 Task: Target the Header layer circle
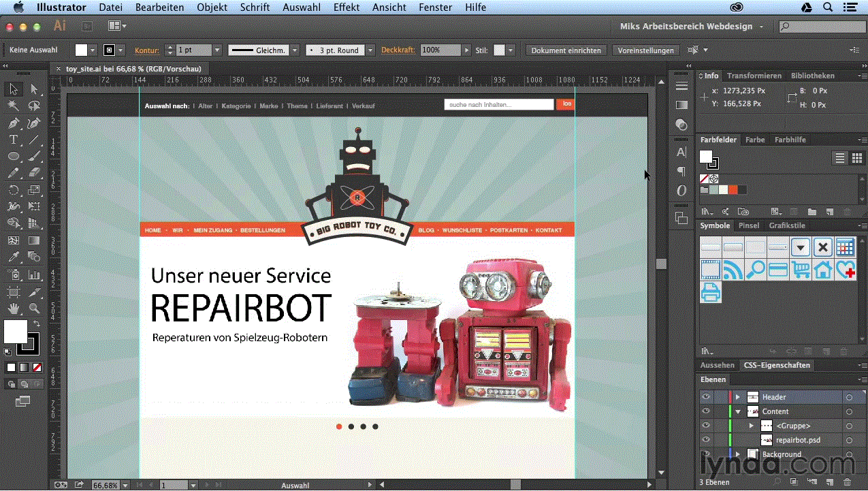[849, 397]
